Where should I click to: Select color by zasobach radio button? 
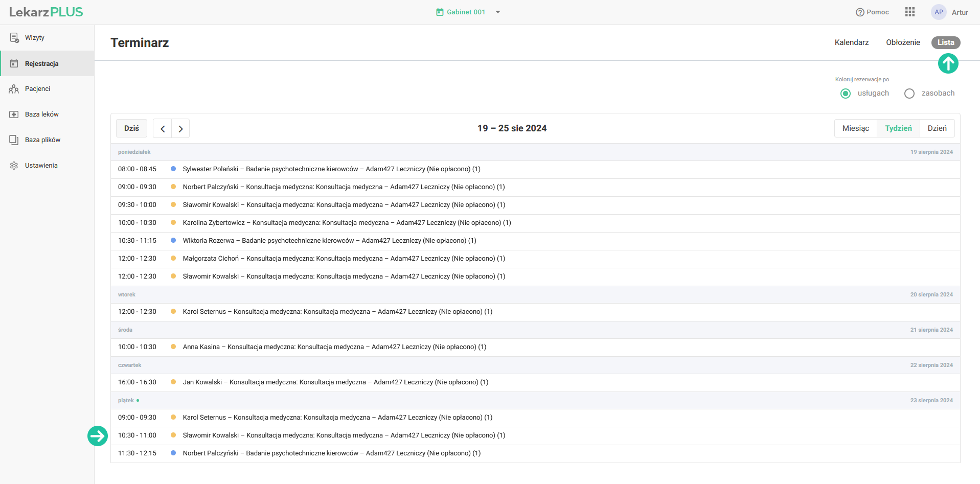(909, 94)
